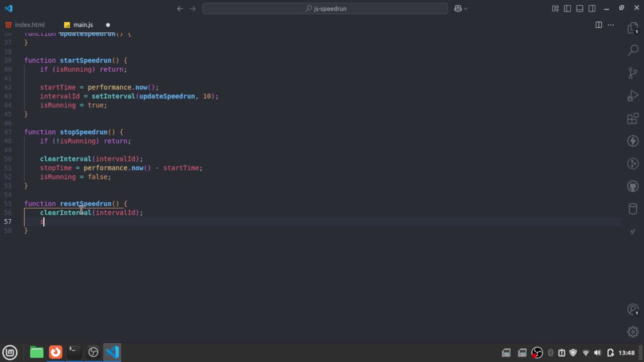Open the Manage gear in activity bar

(x=633, y=332)
